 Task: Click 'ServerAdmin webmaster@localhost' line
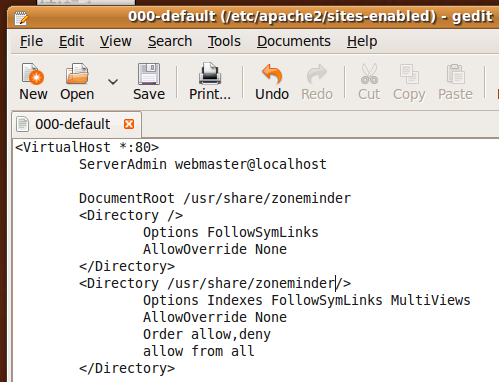(x=203, y=164)
